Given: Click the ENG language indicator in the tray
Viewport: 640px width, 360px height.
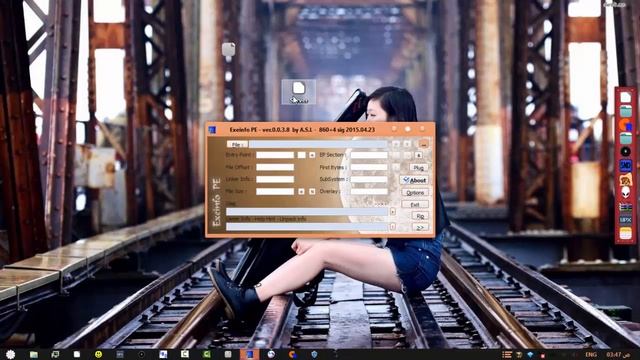Looking at the screenshot, I should pos(591,355).
